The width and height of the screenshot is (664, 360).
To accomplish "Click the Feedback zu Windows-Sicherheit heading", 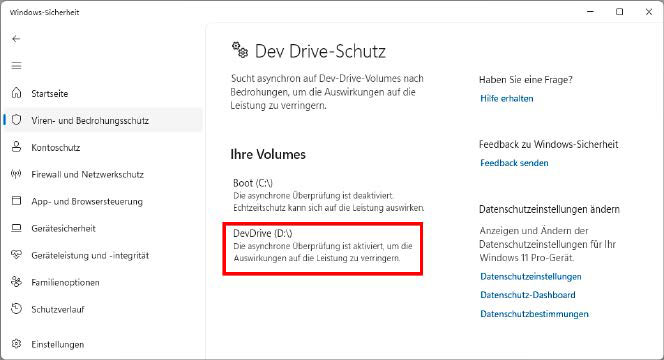I will point(548,144).
